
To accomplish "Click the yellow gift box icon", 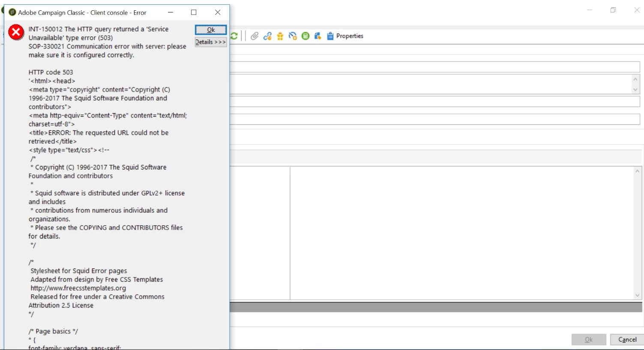I will (280, 36).
